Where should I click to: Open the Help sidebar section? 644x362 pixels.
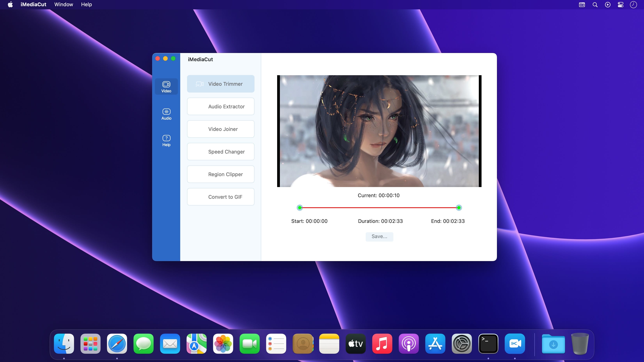pos(166,141)
